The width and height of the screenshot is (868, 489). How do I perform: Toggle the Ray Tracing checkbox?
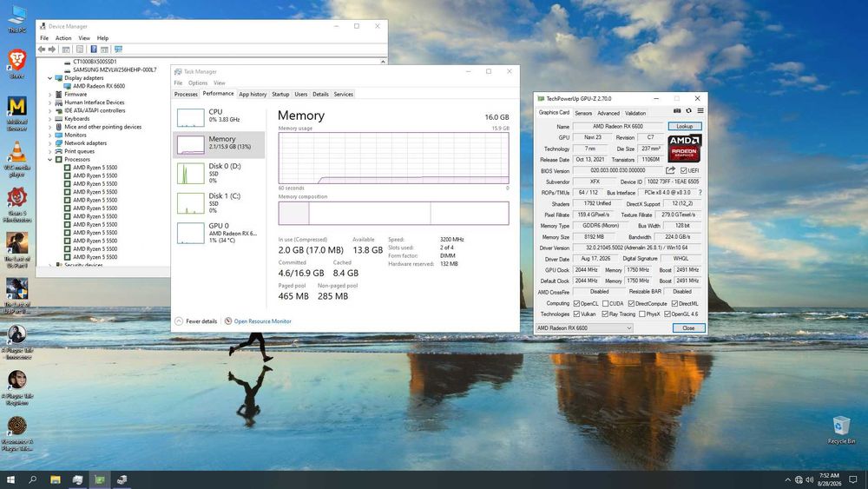click(605, 314)
